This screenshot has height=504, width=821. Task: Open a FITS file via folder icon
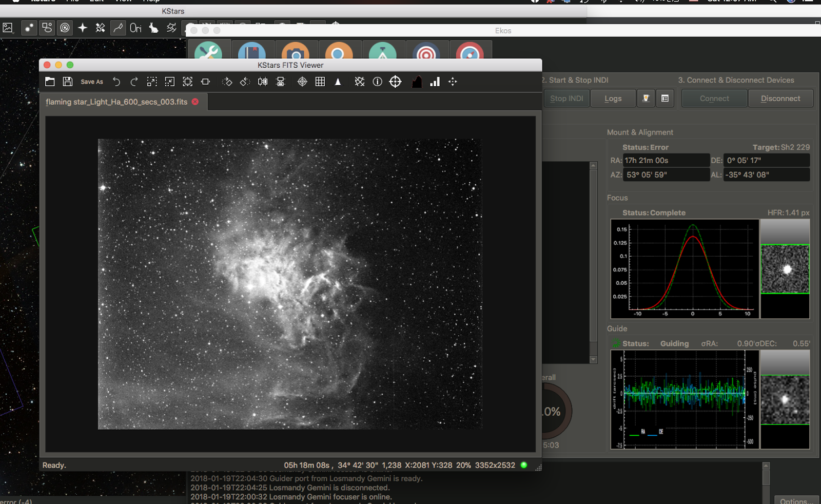tap(50, 82)
